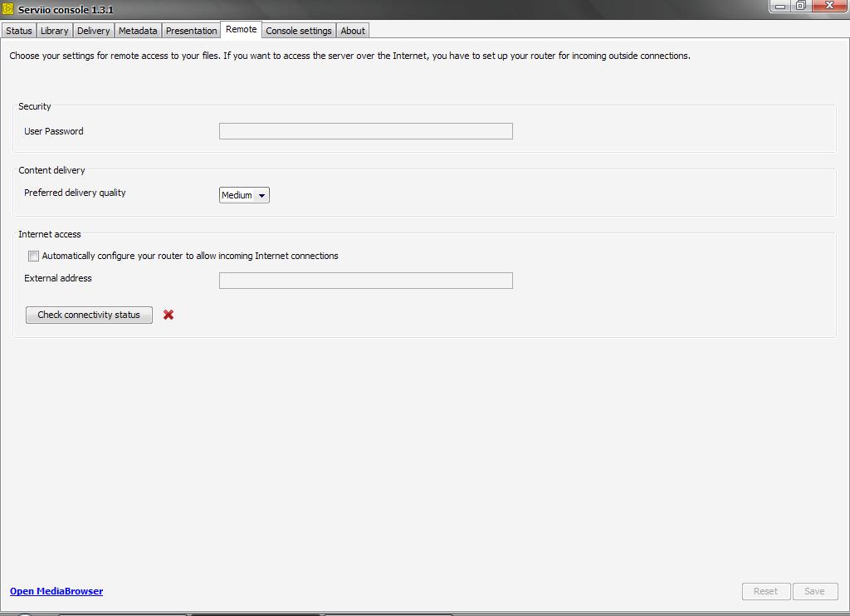The image size is (850, 616).
Task: Focus the User Password input field
Action: click(365, 131)
